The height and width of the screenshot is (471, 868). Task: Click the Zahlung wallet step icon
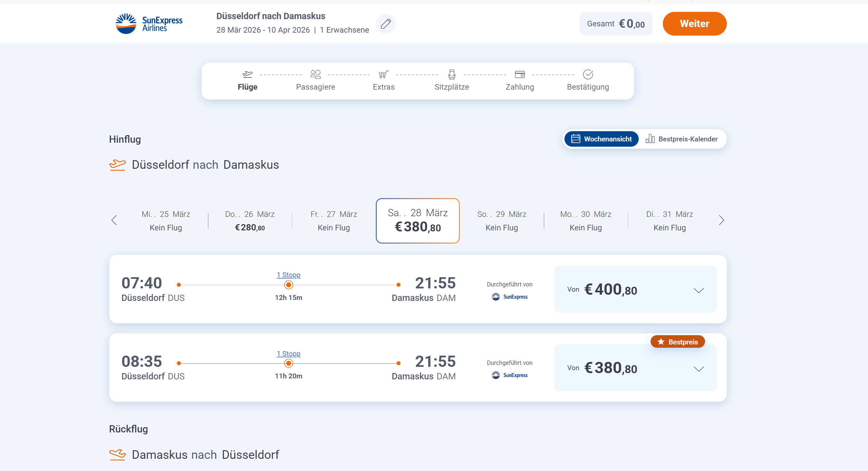pyautogui.click(x=520, y=74)
